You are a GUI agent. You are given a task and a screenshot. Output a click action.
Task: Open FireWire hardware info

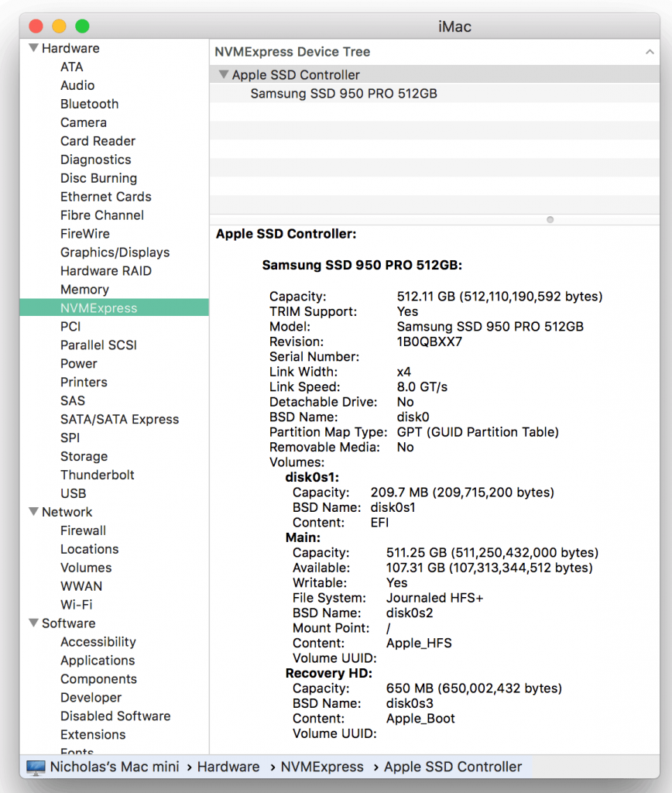[85, 234]
